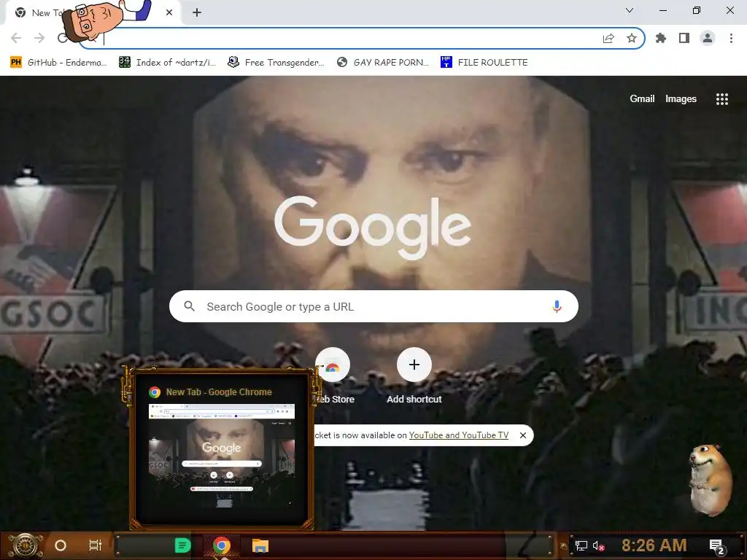The image size is (747, 560).
Task: Share this page via the address bar icon
Action: pyautogui.click(x=608, y=39)
